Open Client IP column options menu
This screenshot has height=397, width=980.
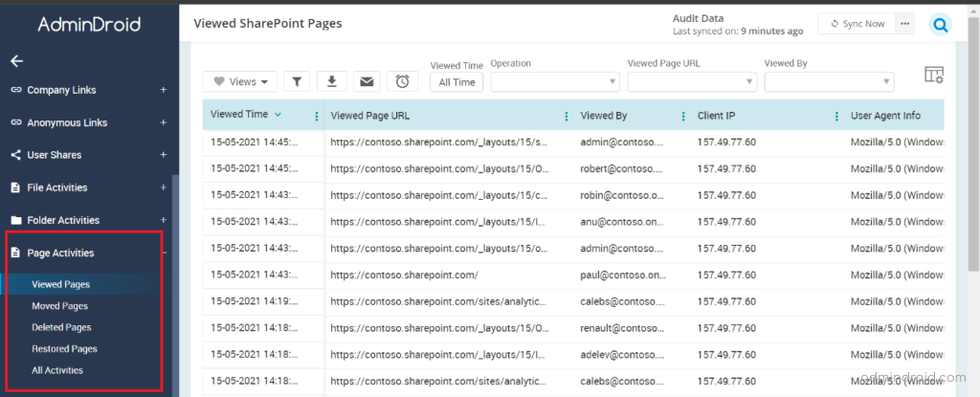[x=836, y=116]
